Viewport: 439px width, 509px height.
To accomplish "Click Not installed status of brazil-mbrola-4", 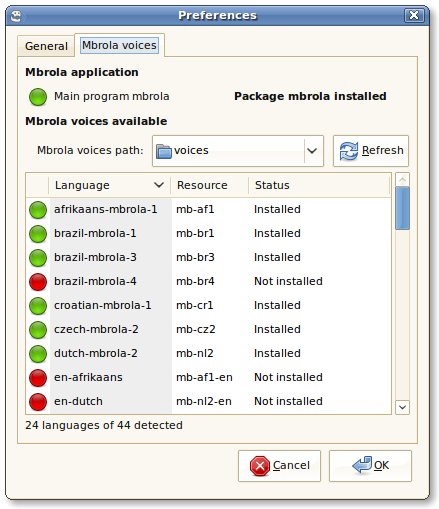I will 288,281.
